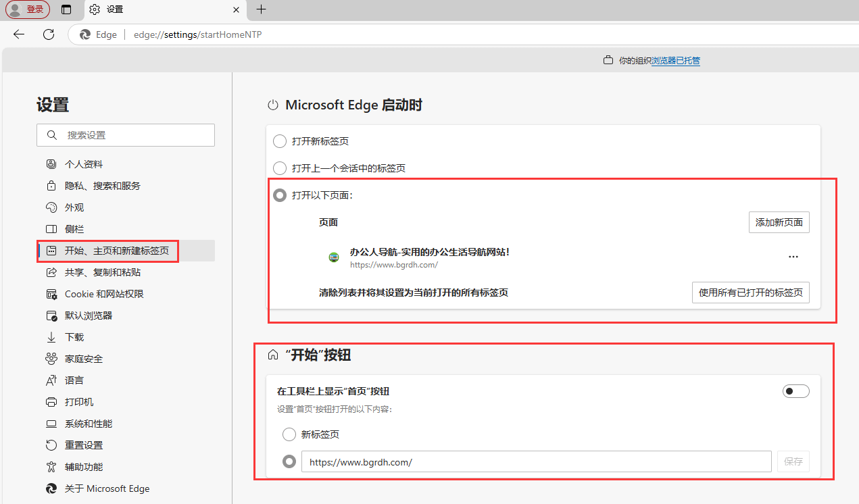Switch to the 设置 browser tab
The height and width of the screenshot is (504, 859).
(164, 9)
